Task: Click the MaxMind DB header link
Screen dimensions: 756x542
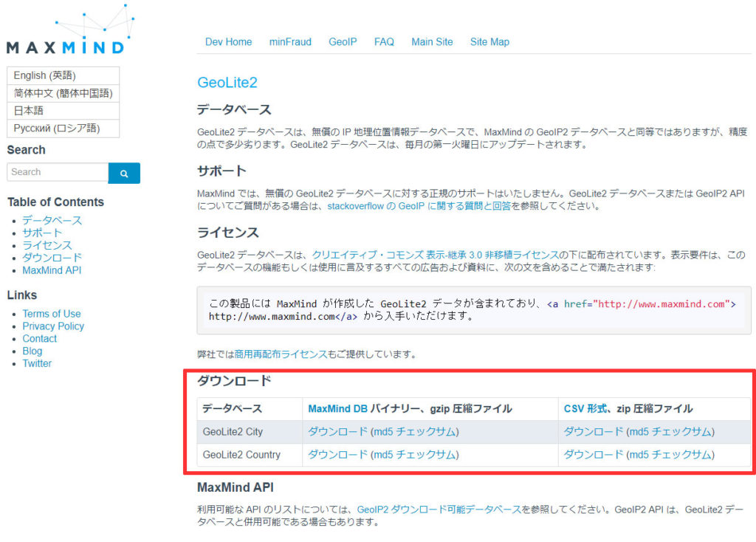Action: (337, 409)
